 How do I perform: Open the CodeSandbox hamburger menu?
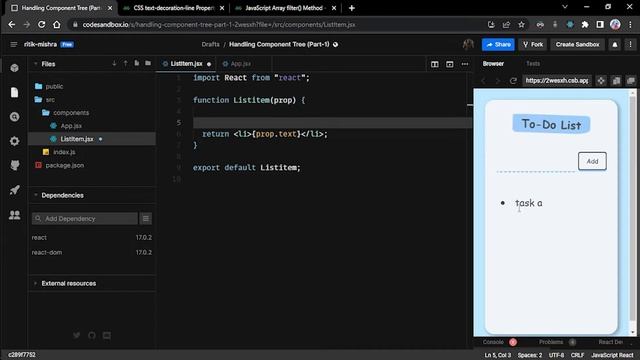click(x=13, y=44)
